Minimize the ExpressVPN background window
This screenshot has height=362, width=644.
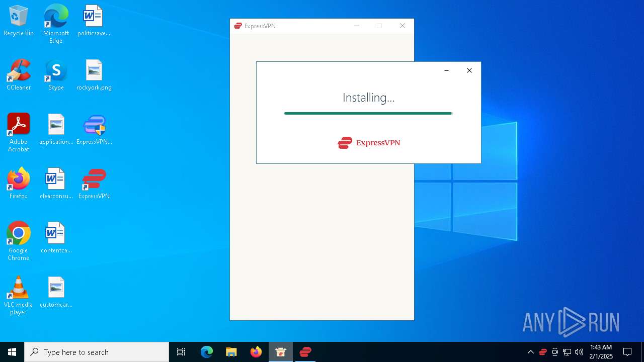point(357,26)
